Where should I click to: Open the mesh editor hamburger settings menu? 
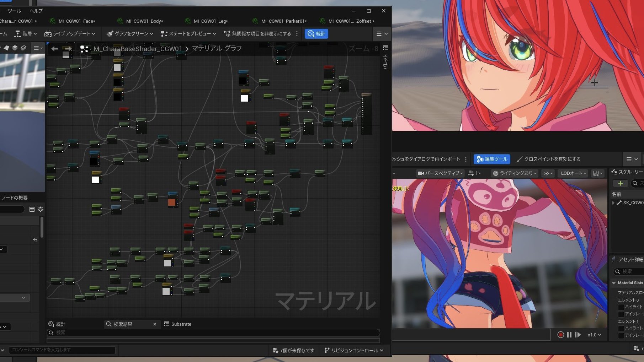pos(632,159)
